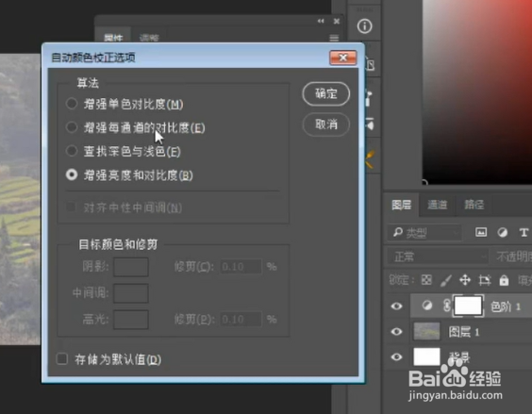Viewport: 532px width, 414px height.
Task: Toggle artboard nesting lock icon
Action: [485, 280]
